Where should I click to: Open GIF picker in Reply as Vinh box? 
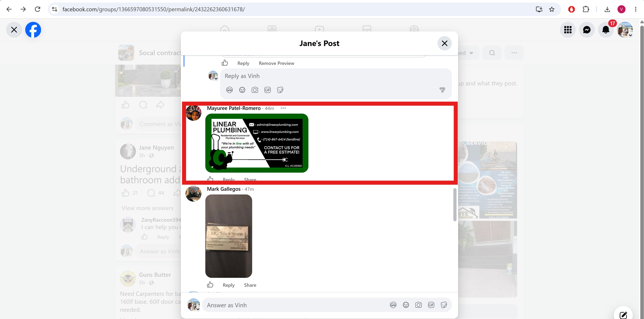[267, 90]
